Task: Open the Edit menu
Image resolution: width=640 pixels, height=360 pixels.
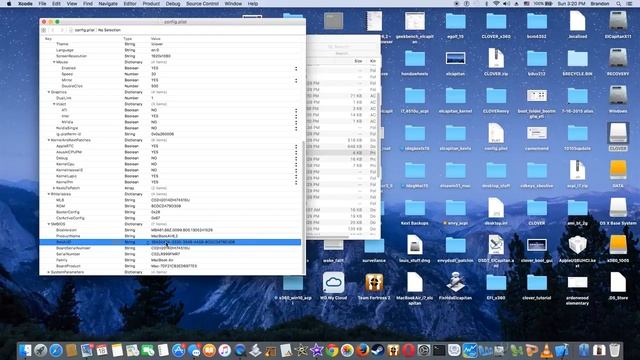Action: click(56, 4)
